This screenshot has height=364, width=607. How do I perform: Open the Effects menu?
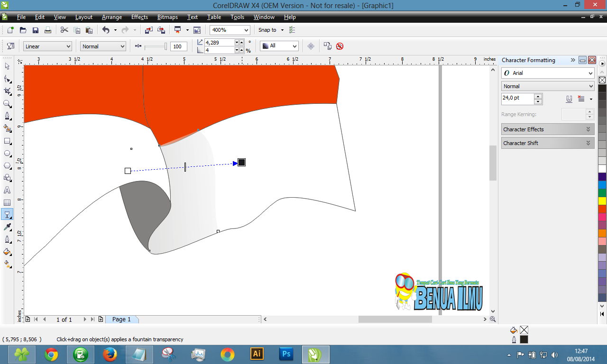pos(139,17)
